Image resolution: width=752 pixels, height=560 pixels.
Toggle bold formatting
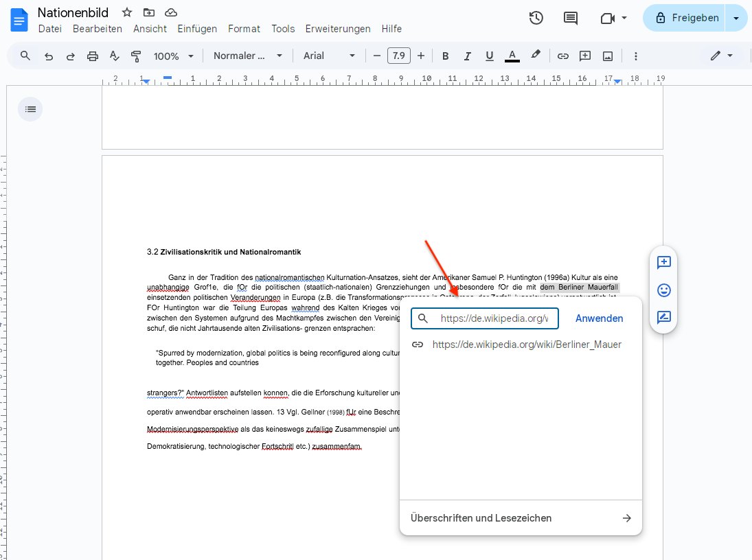coord(446,56)
